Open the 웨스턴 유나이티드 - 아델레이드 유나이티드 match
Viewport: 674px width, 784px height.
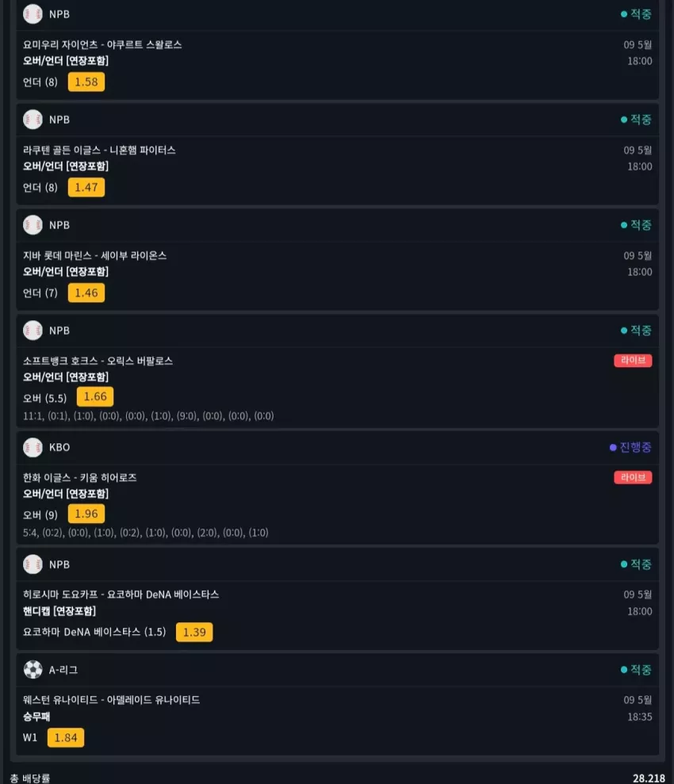[x=112, y=700]
